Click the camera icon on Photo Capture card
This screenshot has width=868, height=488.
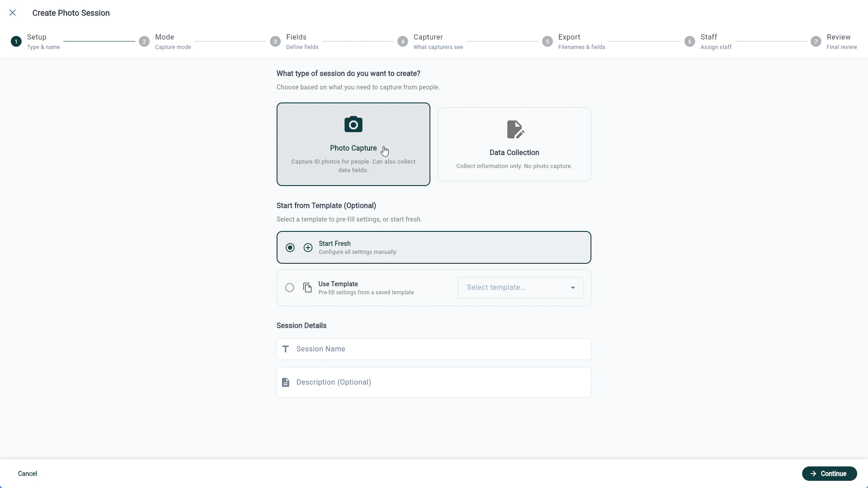click(353, 124)
